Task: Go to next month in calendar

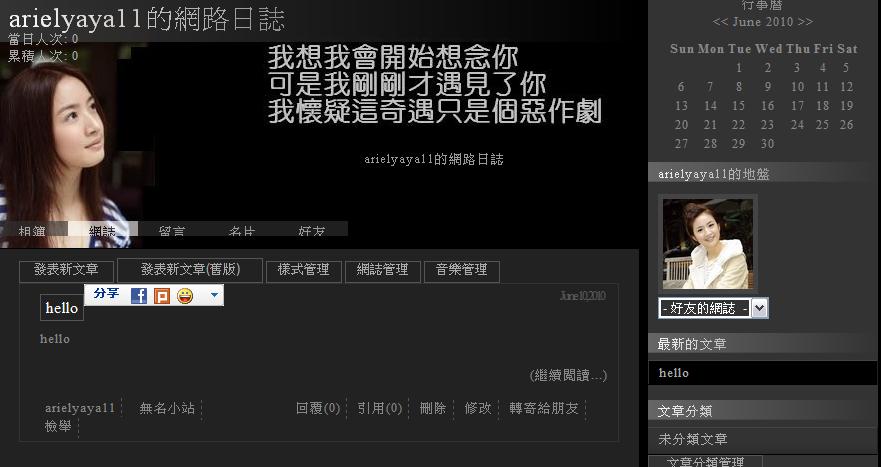Action: [x=805, y=22]
